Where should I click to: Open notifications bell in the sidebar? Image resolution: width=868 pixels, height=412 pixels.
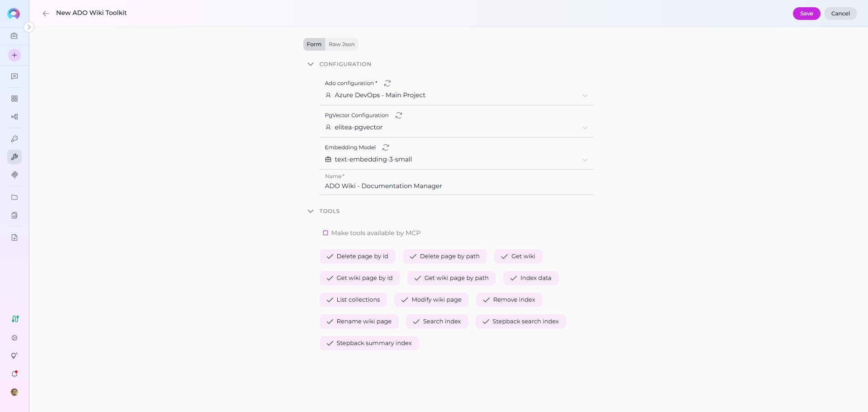pyautogui.click(x=14, y=374)
